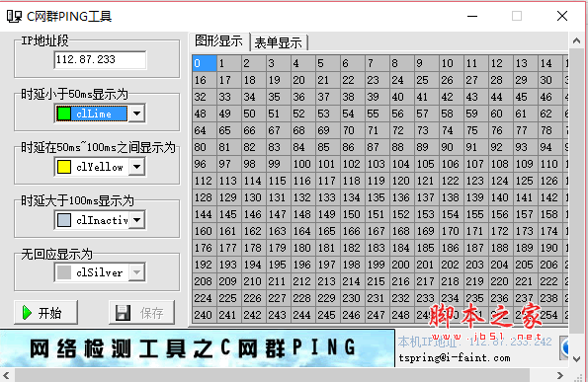Viewport: 588px width, 382px height.
Task: Click the IP地址段 input field with 112.87.233
Action: click(x=100, y=60)
